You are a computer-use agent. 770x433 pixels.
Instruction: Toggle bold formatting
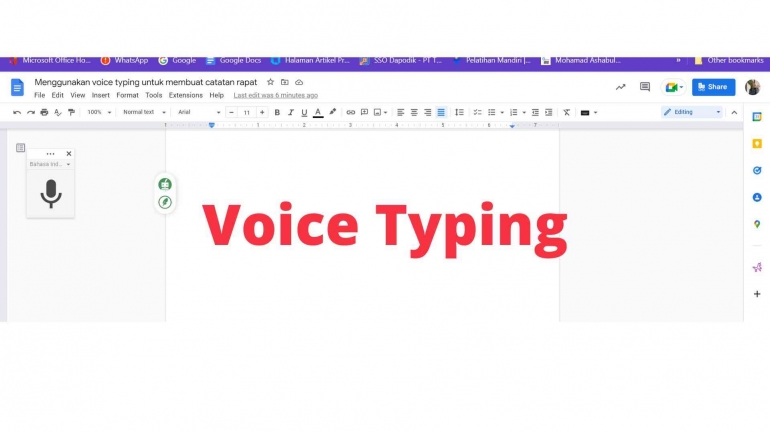point(277,112)
